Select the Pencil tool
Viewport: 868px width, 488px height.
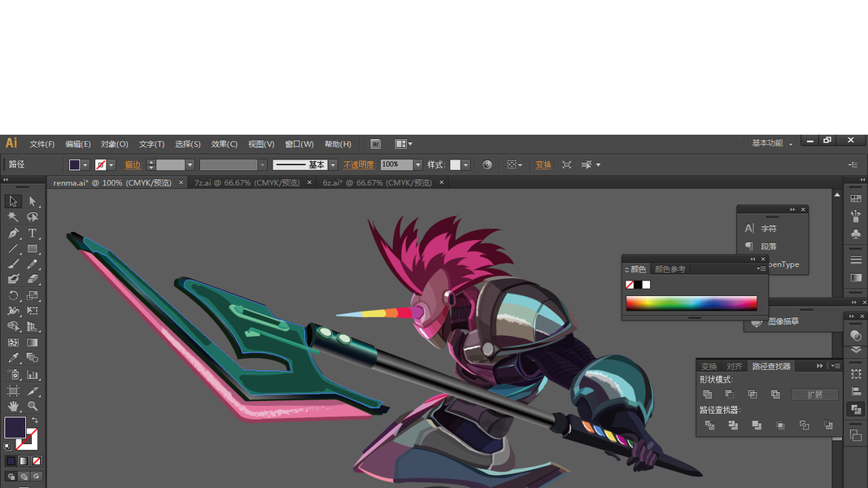pos(33,264)
